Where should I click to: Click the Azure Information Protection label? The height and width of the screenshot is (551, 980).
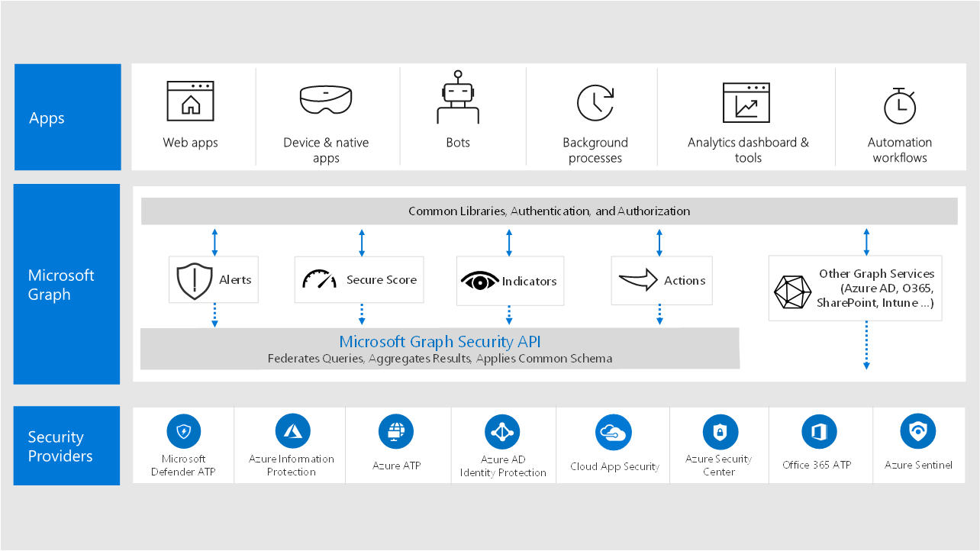tap(292, 466)
